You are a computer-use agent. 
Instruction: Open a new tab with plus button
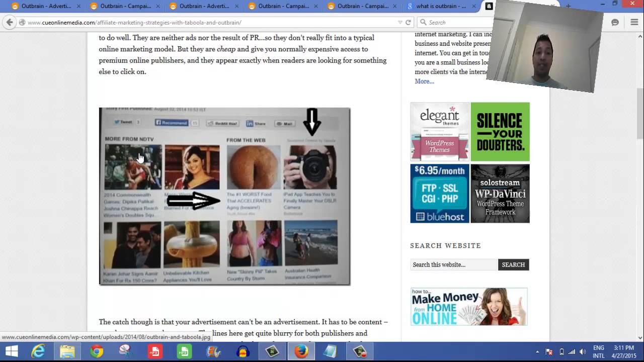click(x=568, y=6)
